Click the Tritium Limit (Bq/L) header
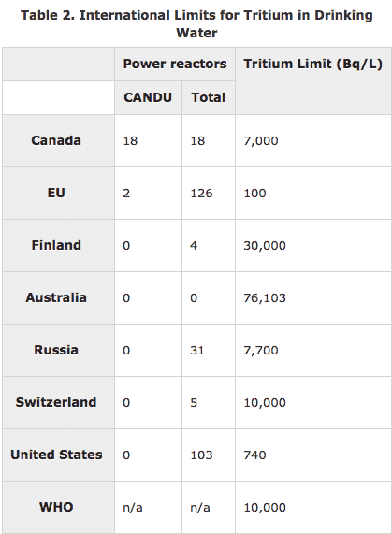This screenshot has height=534, width=392. tap(313, 64)
